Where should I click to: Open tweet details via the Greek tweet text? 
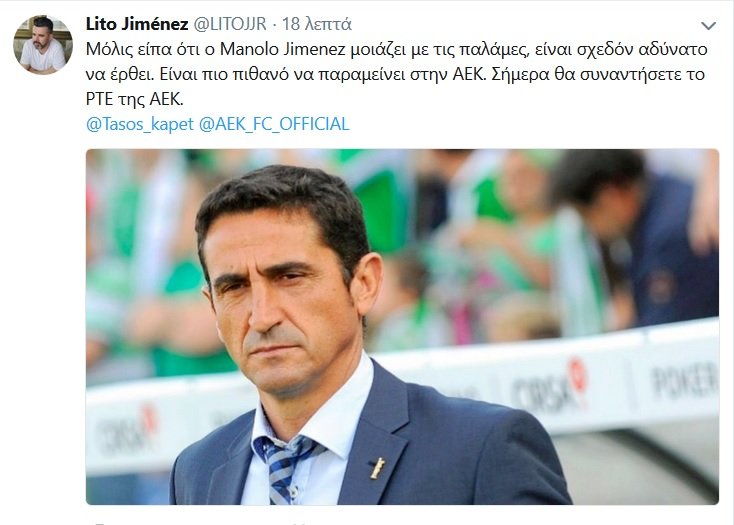pos(396,74)
